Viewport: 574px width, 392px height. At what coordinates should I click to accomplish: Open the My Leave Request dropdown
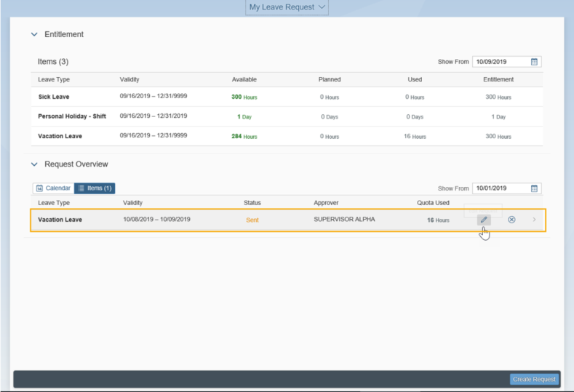pyautogui.click(x=287, y=7)
